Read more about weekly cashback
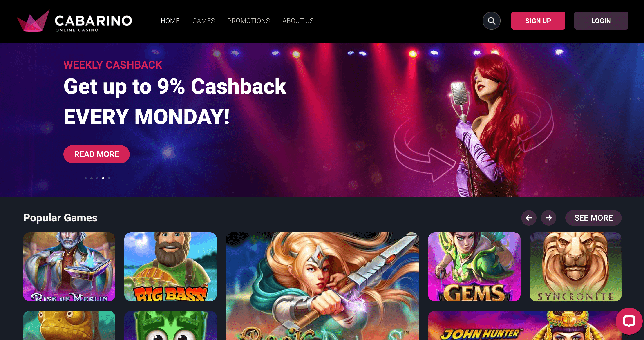This screenshot has height=340, width=644. click(96, 154)
